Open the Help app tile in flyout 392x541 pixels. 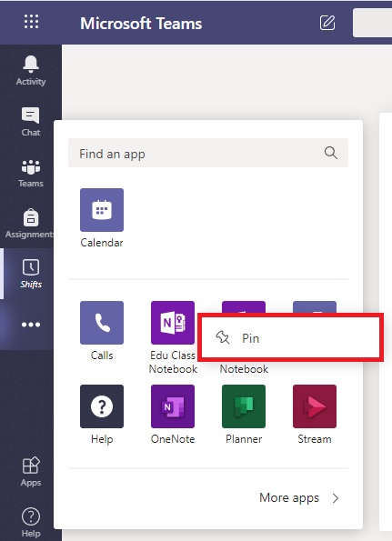point(102,415)
